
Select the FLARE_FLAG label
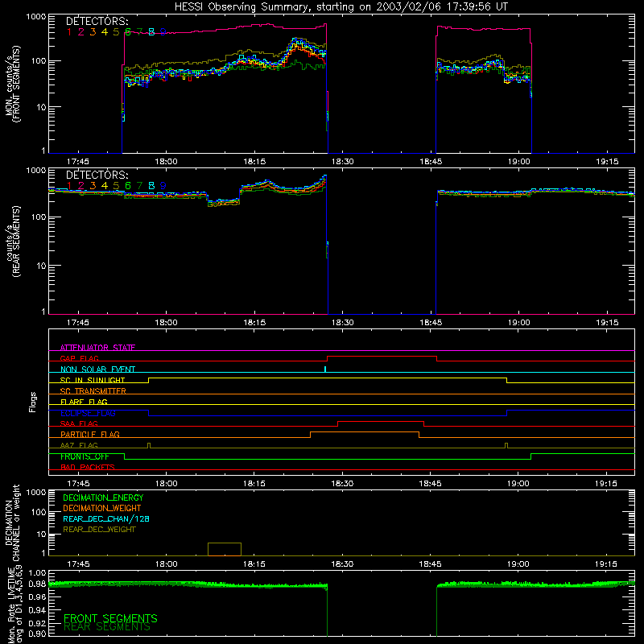tap(84, 402)
